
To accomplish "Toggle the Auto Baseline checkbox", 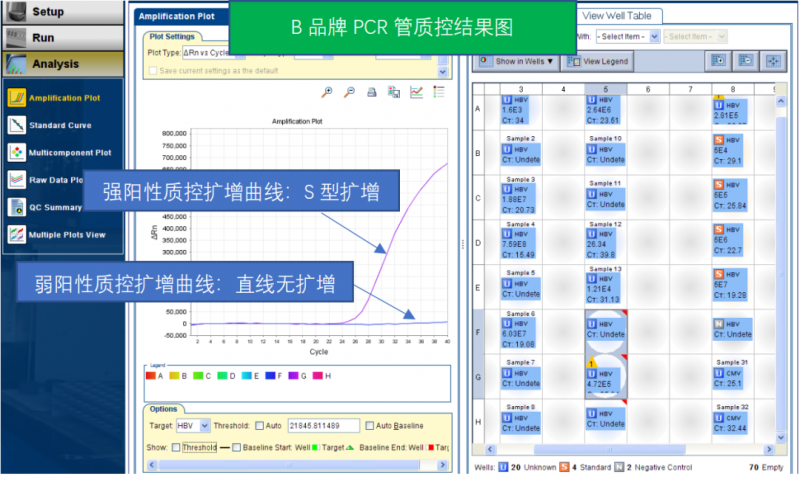I will (x=369, y=425).
